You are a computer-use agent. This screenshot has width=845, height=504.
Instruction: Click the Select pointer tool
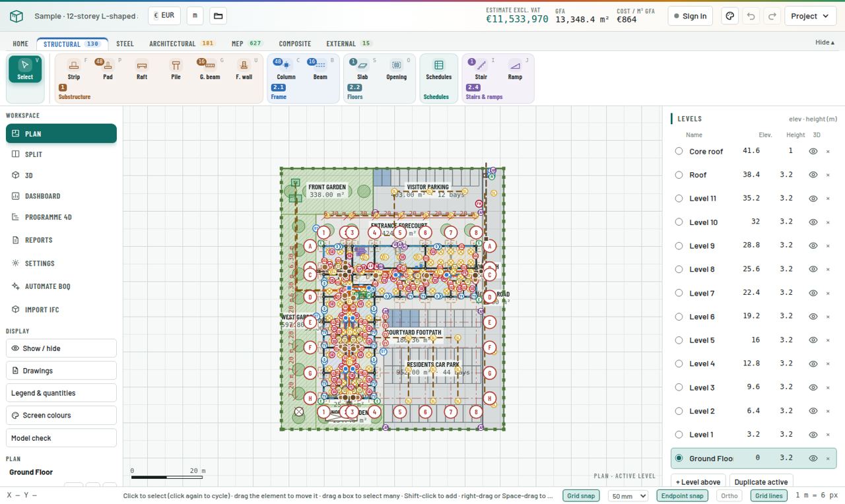[x=25, y=69]
